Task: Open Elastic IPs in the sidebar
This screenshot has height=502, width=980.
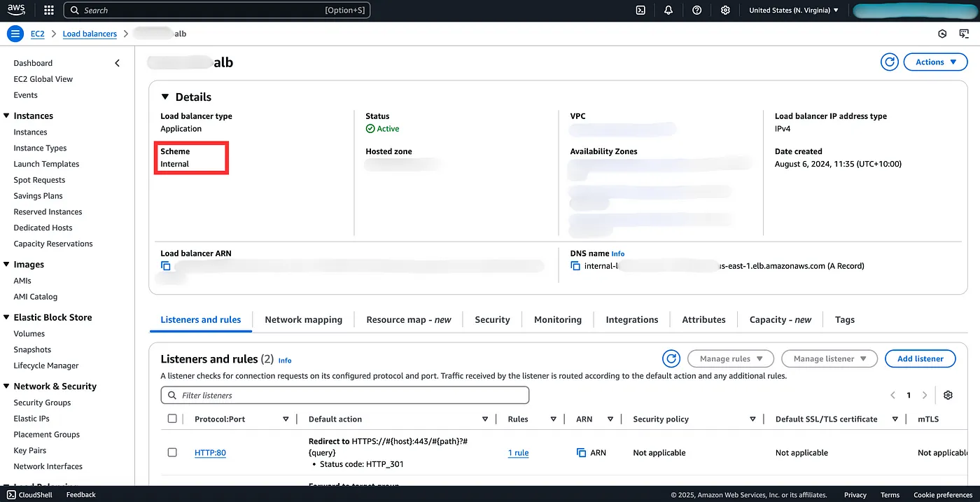Action: pyautogui.click(x=31, y=419)
